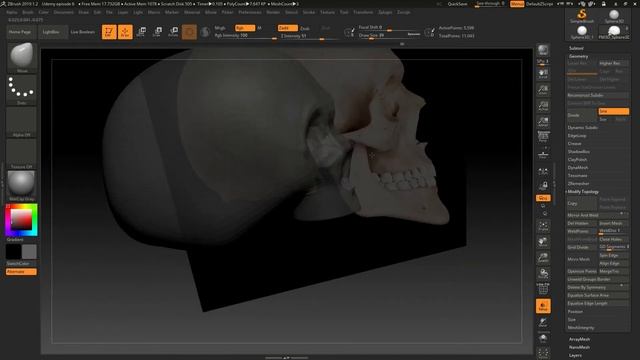Toggle the Floor grid icon
Image resolution: width=640 pixels, height=360 pixels.
coord(543,154)
